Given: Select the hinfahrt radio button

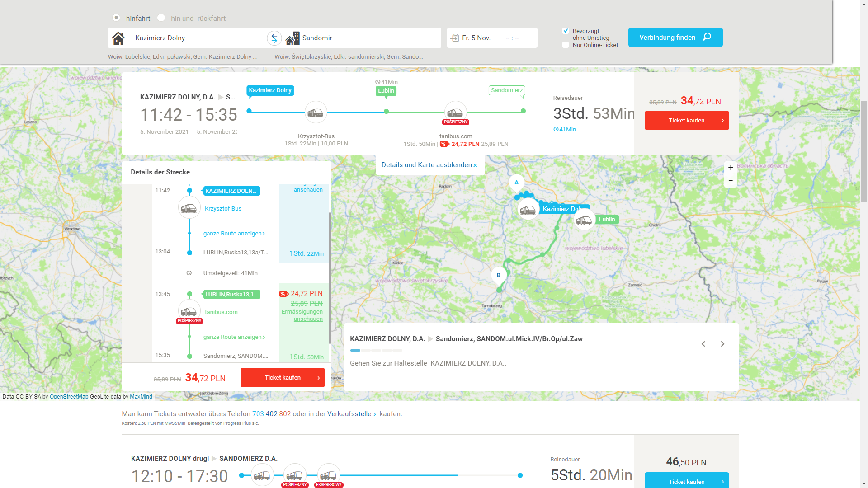Looking at the screenshot, I should [116, 18].
